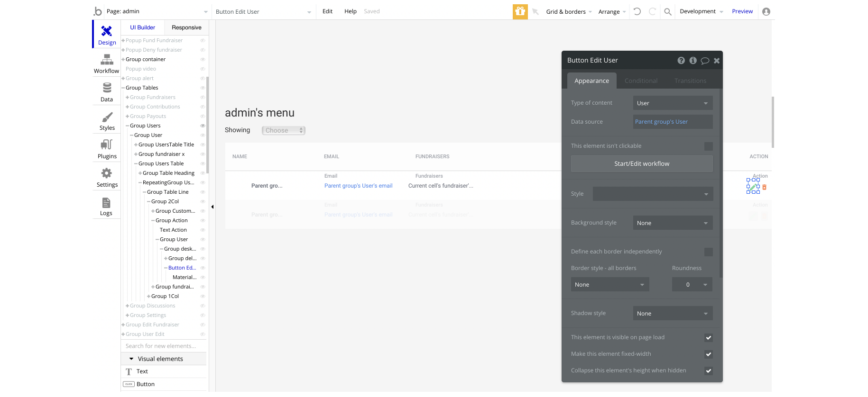Toggle 'Define each border independently' checkbox
The width and height of the screenshot is (868, 397).
[708, 252]
